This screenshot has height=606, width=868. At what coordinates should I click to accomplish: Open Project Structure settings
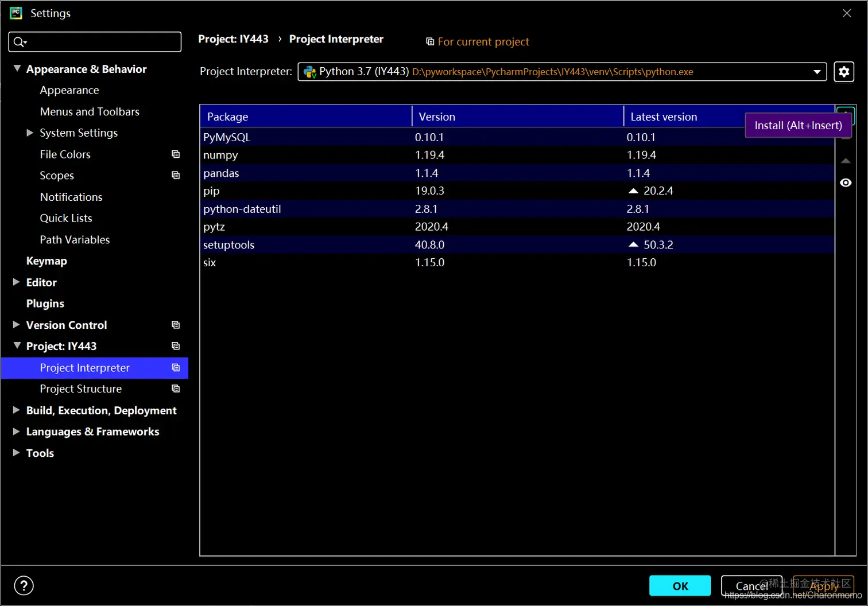point(81,389)
